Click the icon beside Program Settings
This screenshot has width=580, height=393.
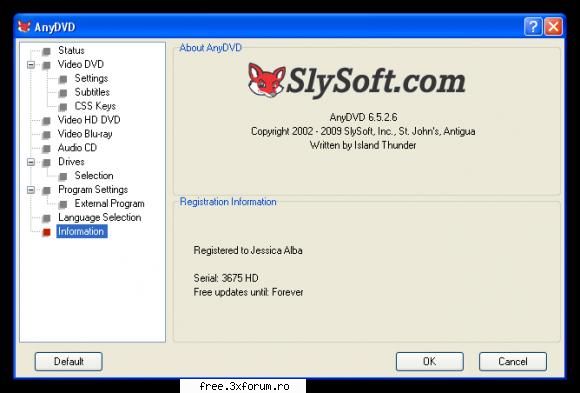(x=46, y=191)
